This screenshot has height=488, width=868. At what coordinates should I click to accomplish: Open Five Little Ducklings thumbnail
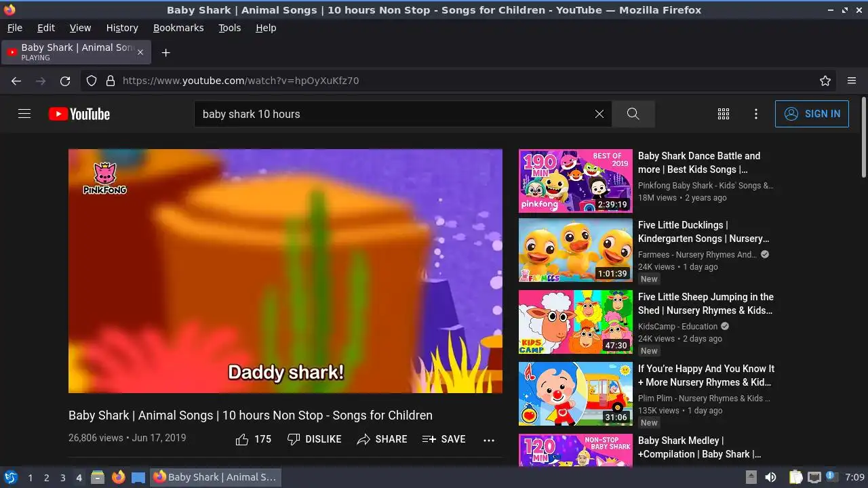(576, 250)
